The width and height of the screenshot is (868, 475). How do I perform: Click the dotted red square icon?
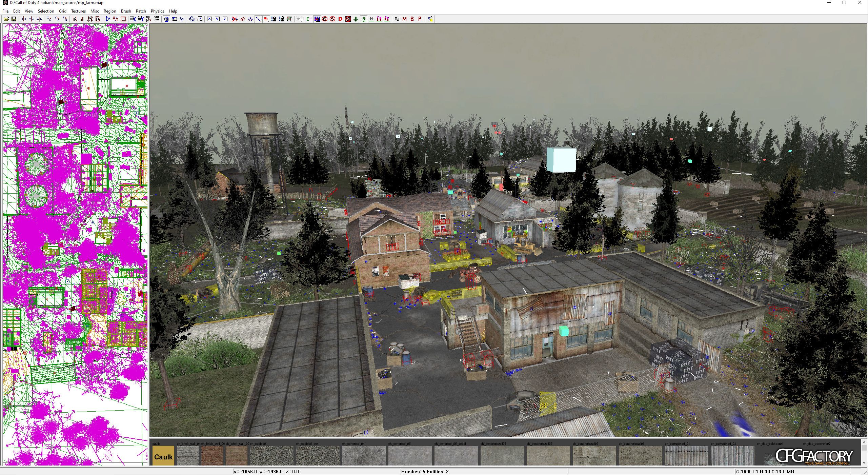(123, 19)
